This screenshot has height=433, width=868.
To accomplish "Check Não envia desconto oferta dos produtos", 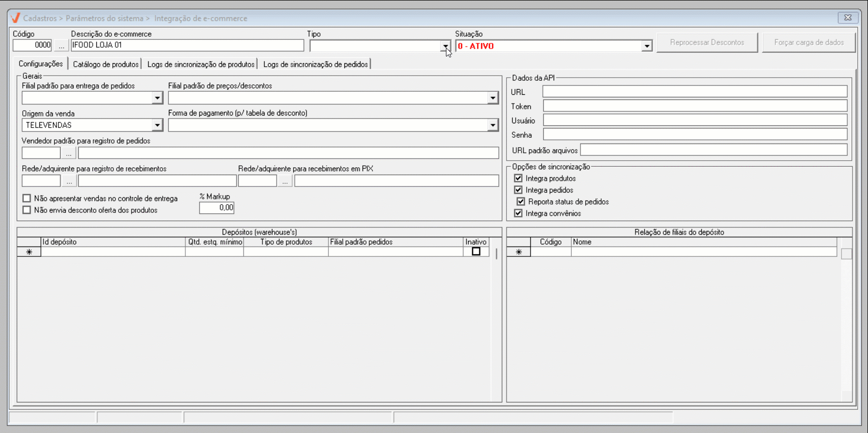I will (27, 210).
